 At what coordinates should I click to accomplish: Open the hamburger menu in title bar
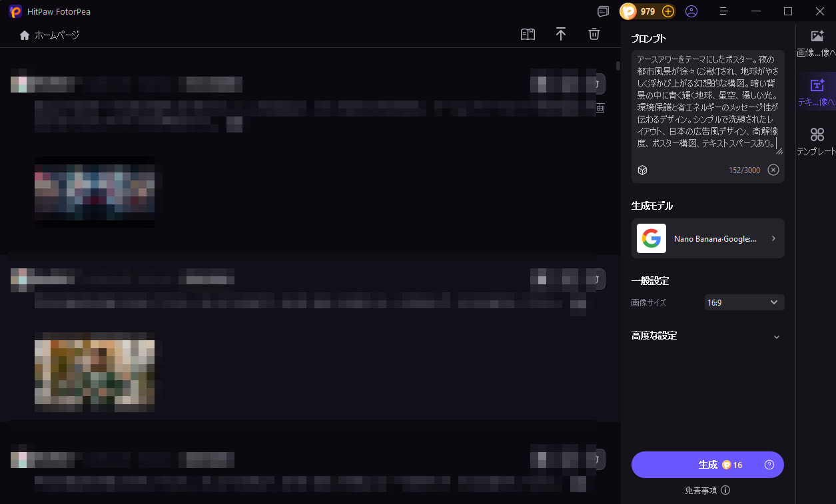point(724,11)
